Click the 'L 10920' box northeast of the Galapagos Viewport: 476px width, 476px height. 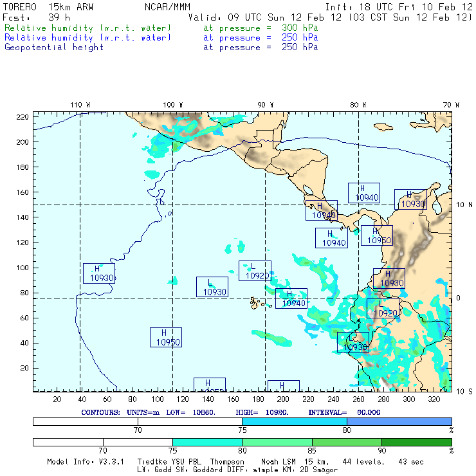(x=255, y=270)
